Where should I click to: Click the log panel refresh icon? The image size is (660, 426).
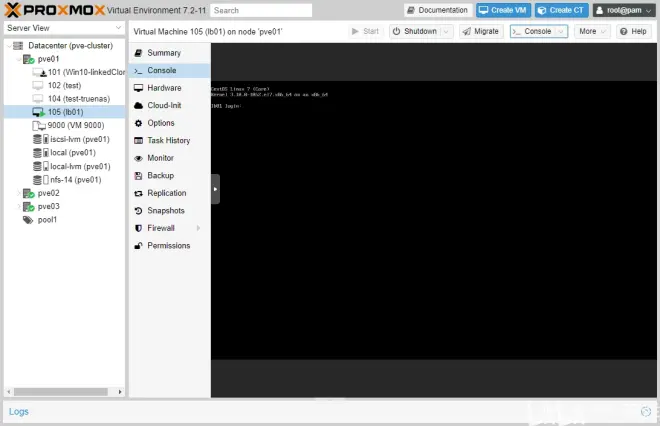point(646,412)
